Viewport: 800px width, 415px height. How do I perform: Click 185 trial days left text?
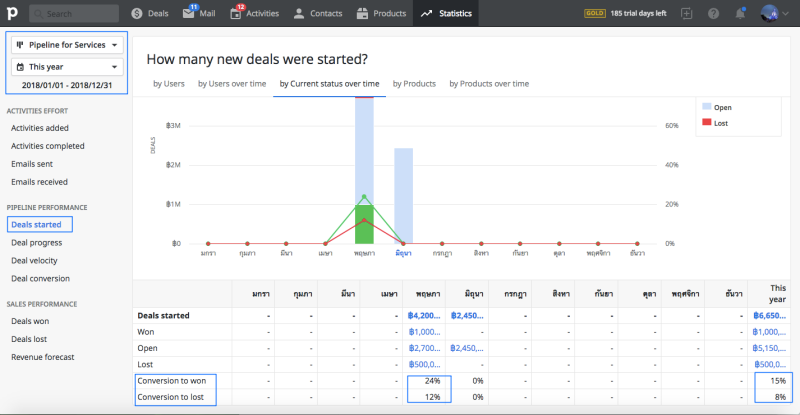tap(638, 13)
